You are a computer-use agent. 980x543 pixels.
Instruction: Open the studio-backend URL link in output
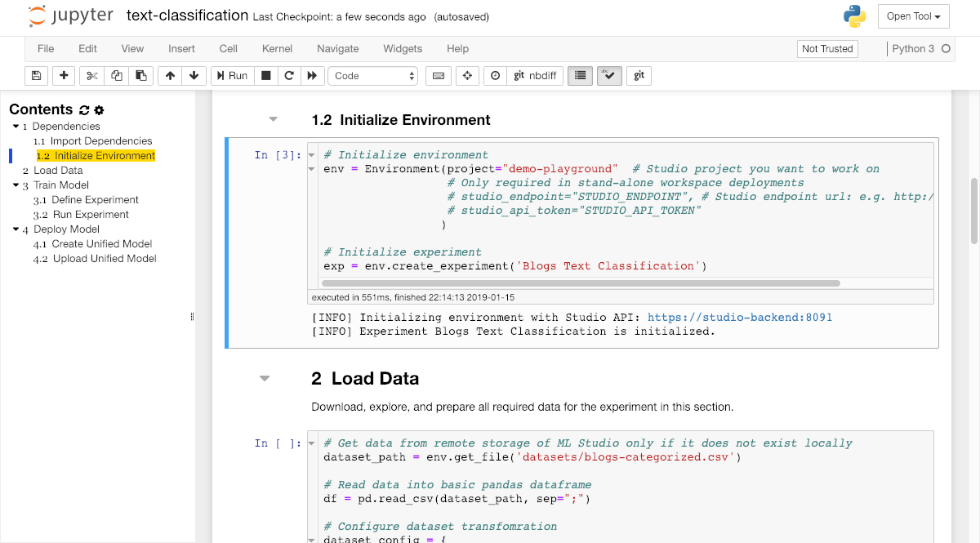[x=739, y=317]
